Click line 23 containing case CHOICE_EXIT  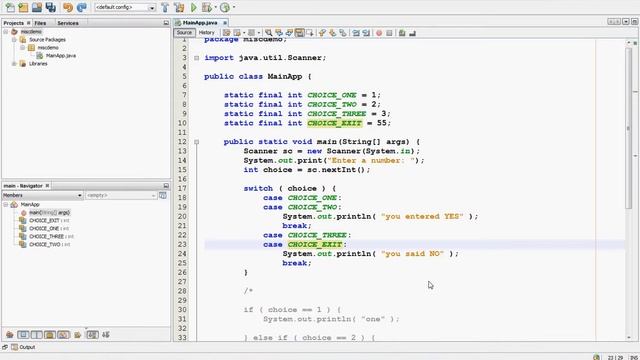coord(414,244)
